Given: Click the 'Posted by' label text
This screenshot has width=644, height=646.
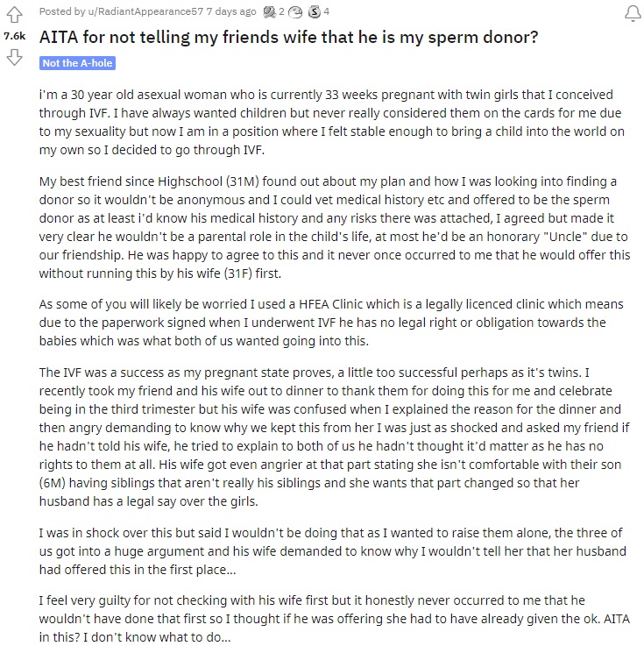Looking at the screenshot, I should click(62, 11).
